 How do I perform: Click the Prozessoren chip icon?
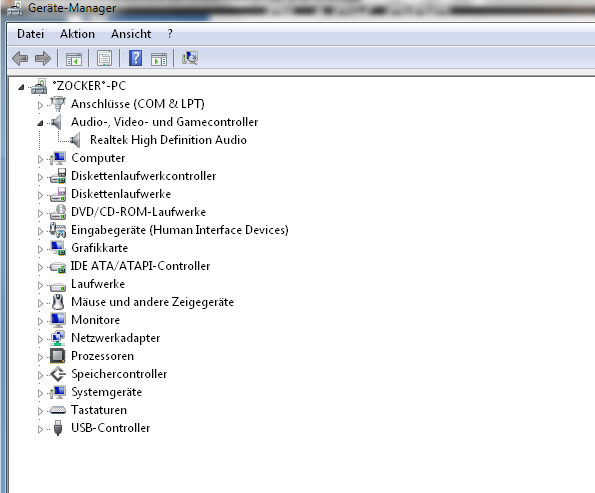(x=58, y=356)
